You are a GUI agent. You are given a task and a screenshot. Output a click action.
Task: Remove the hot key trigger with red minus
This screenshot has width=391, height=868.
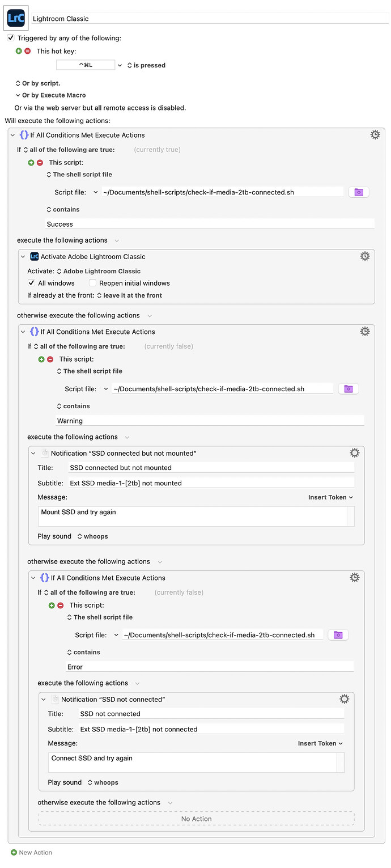click(28, 51)
